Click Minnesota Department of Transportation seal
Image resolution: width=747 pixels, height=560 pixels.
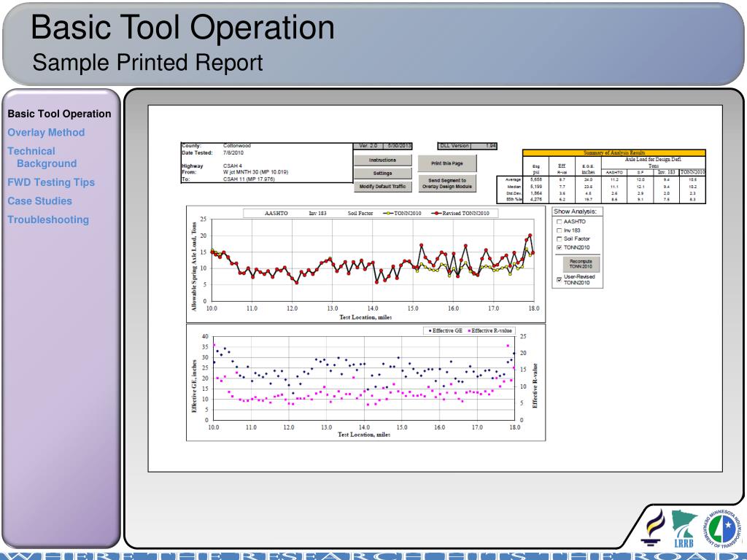point(721,528)
